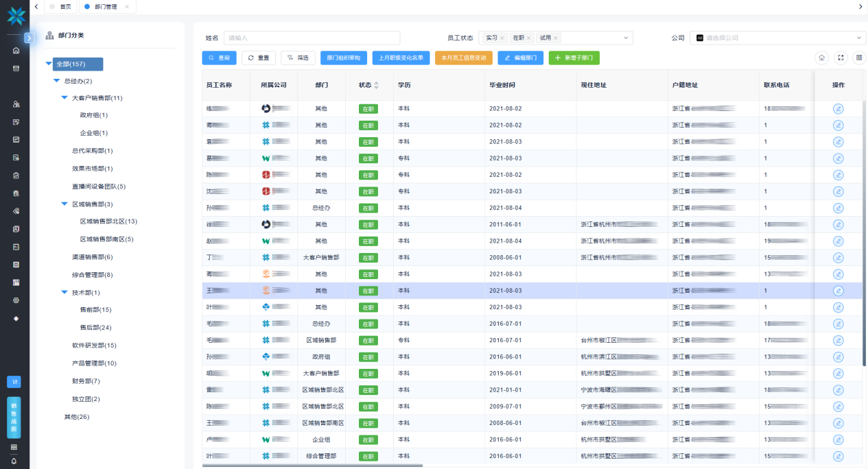Screen dimensions: 868x469
Task: Collapse the 技术部(1) tree node
Action: click(65, 292)
